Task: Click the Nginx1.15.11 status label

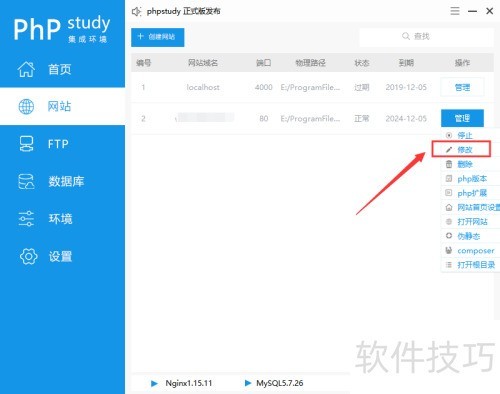Action: (189, 383)
